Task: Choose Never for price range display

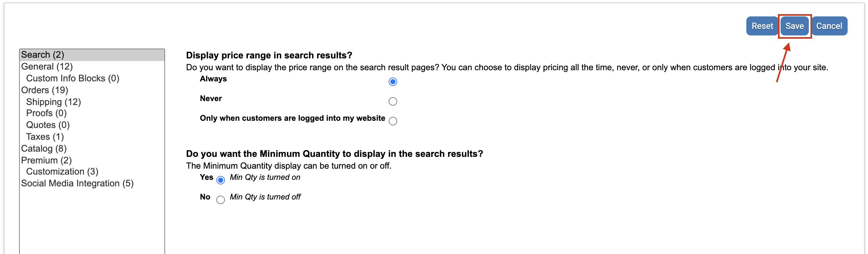Action: pyautogui.click(x=393, y=101)
